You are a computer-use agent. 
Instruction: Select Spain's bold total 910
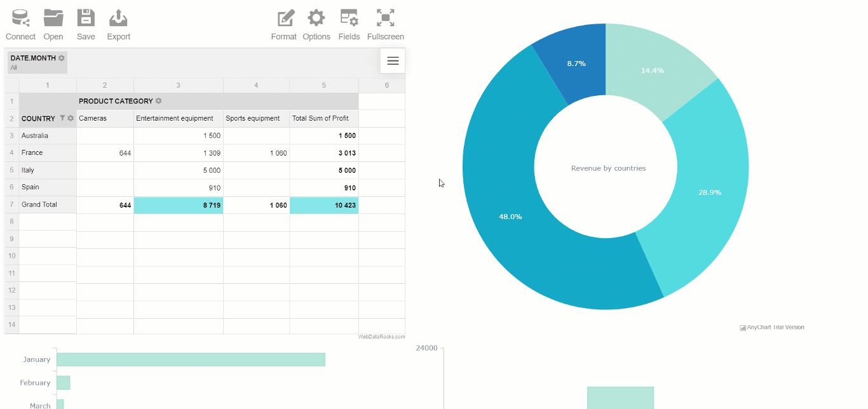324,187
